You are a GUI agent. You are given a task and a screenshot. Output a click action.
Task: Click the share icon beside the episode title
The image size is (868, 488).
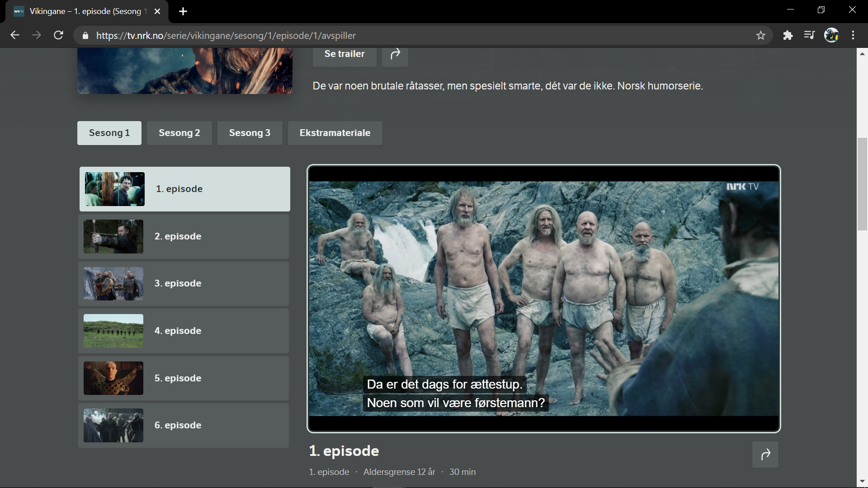pos(765,455)
